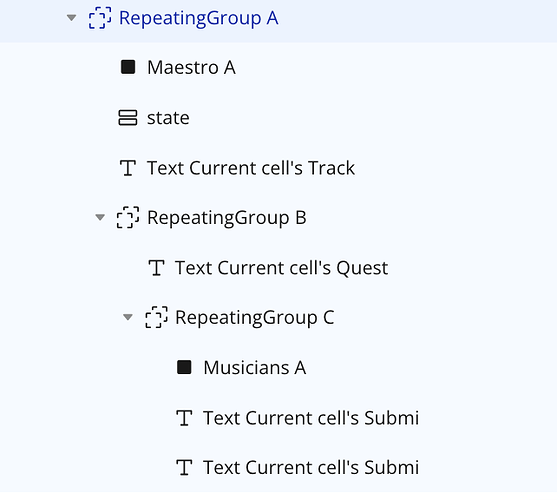Click the T text icon for Current cell's Track
Viewport: 557px width, 500px height.
[128, 168]
